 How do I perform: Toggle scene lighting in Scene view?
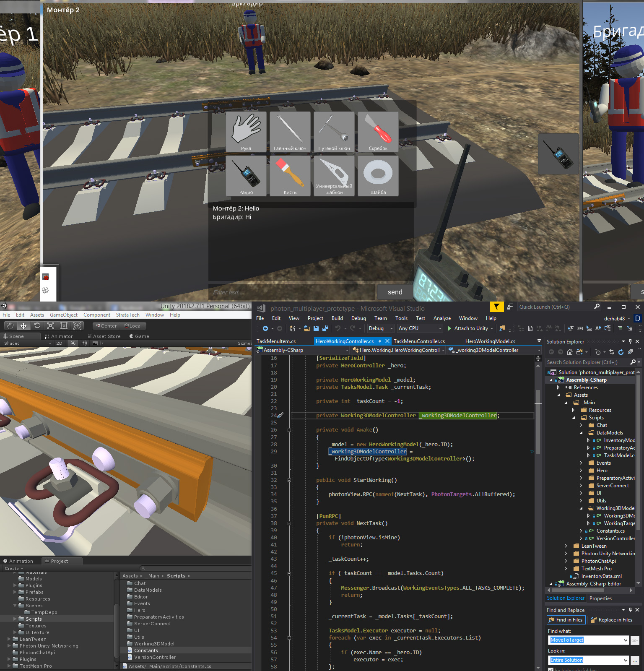tap(73, 343)
